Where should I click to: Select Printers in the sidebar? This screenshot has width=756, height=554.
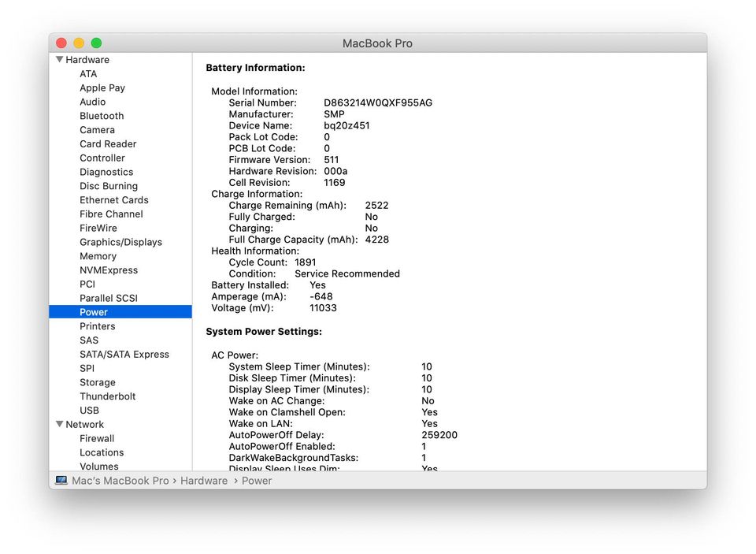(x=98, y=325)
